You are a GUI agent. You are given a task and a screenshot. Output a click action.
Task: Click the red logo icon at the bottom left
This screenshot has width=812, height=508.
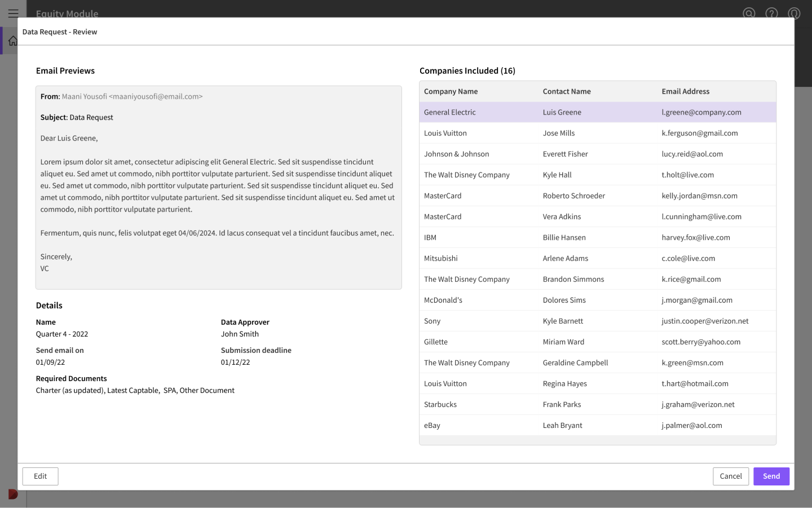click(13, 494)
